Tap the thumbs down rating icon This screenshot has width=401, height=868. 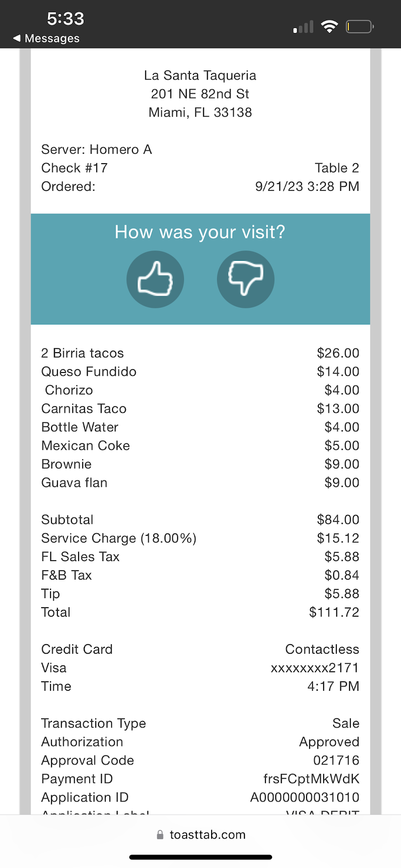pyautogui.click(x=245, y=279)
